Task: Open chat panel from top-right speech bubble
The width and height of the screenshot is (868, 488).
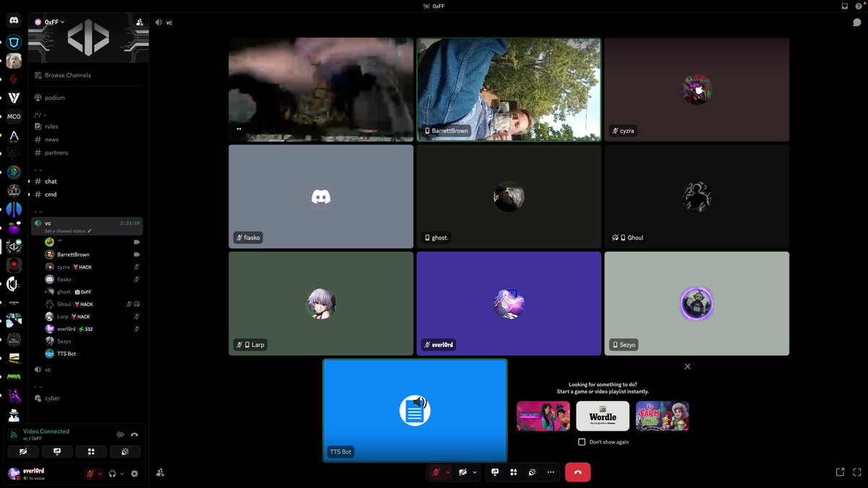Action: 857,22
